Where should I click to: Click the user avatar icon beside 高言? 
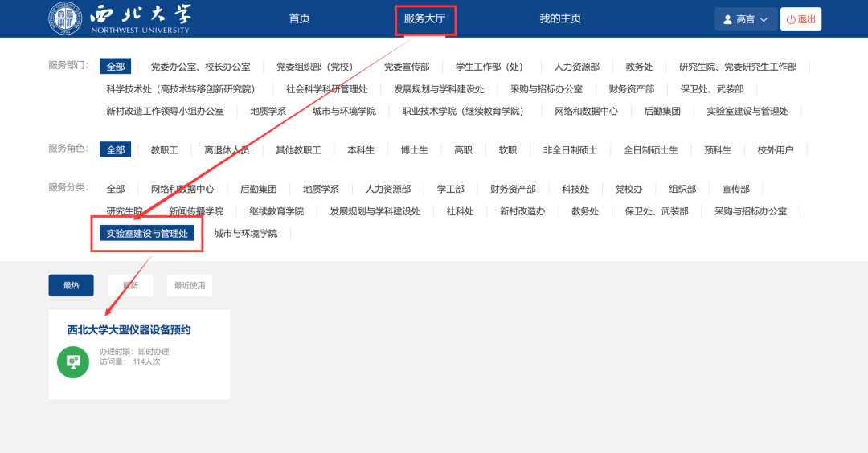tap(727, 19)
